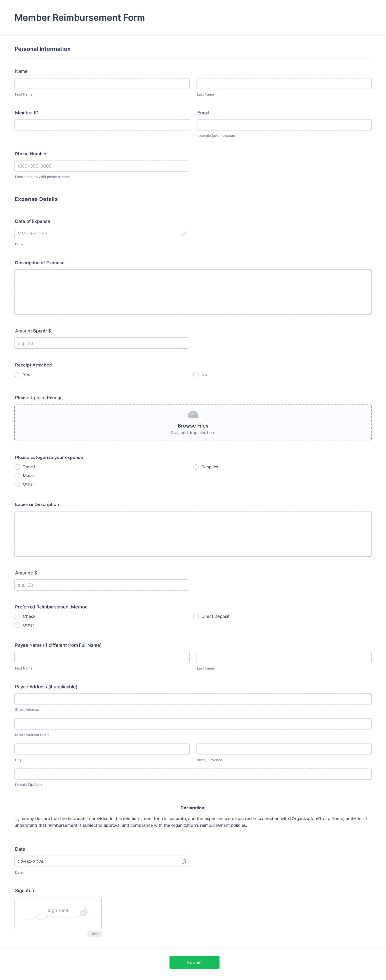
Task: Click the cloud upload icon in receipt area
Action: pos(193,414)
